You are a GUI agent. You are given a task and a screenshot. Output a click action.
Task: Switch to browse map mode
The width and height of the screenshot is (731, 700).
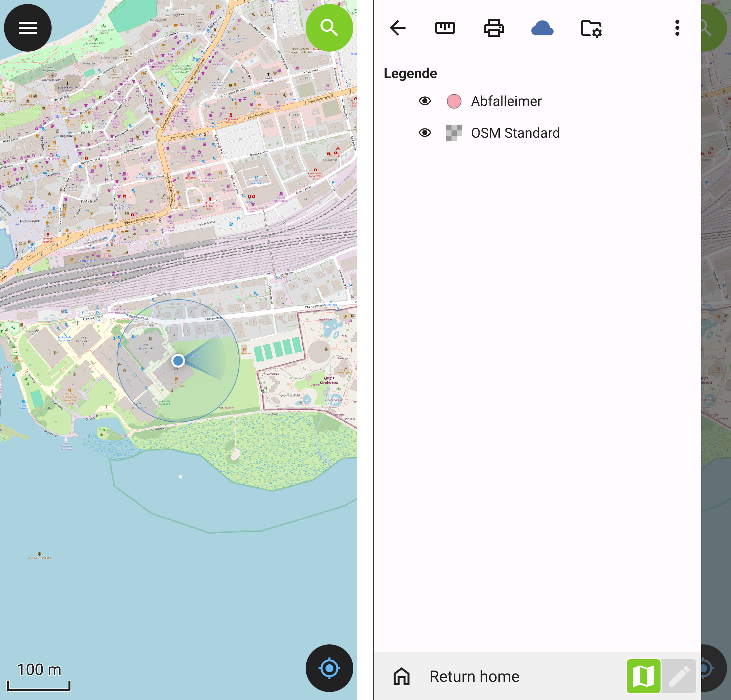(x=643, y=676)
